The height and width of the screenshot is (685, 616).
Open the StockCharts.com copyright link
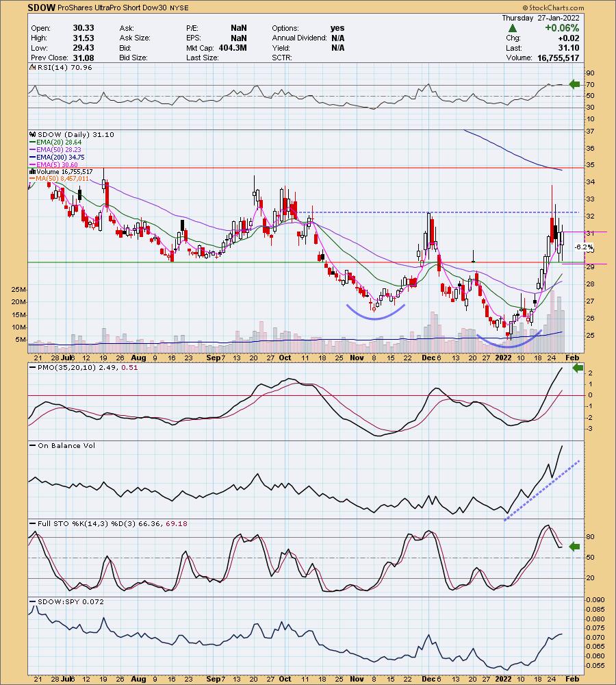(553, 8)
